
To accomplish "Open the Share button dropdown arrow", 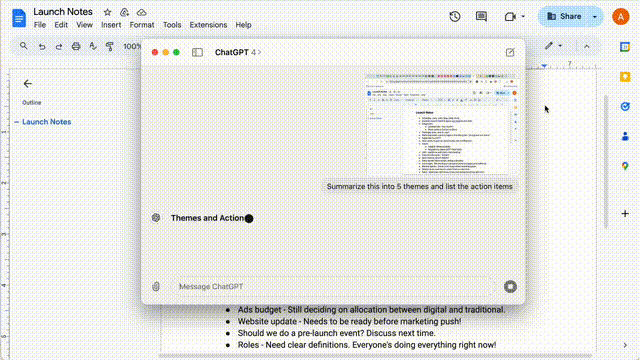I will (x=595, y=17).
